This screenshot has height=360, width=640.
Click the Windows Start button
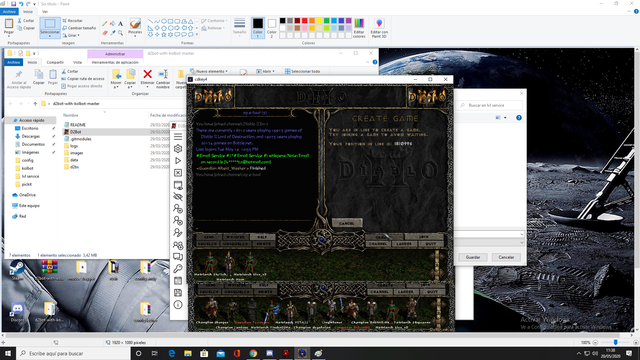click(8, 353)
